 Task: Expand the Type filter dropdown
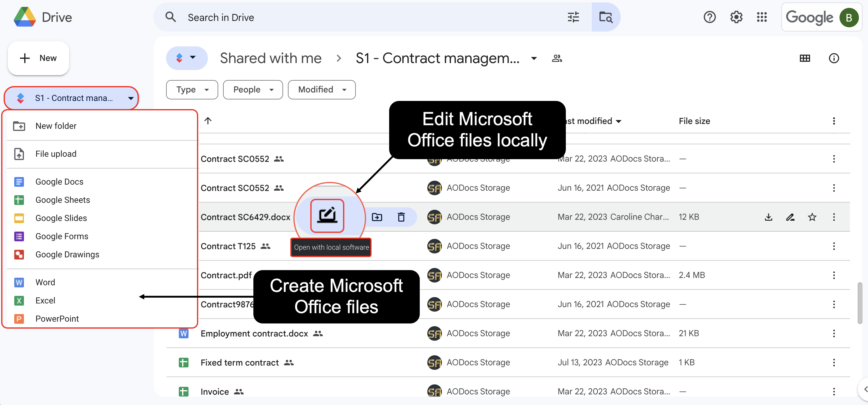[192, 90]
